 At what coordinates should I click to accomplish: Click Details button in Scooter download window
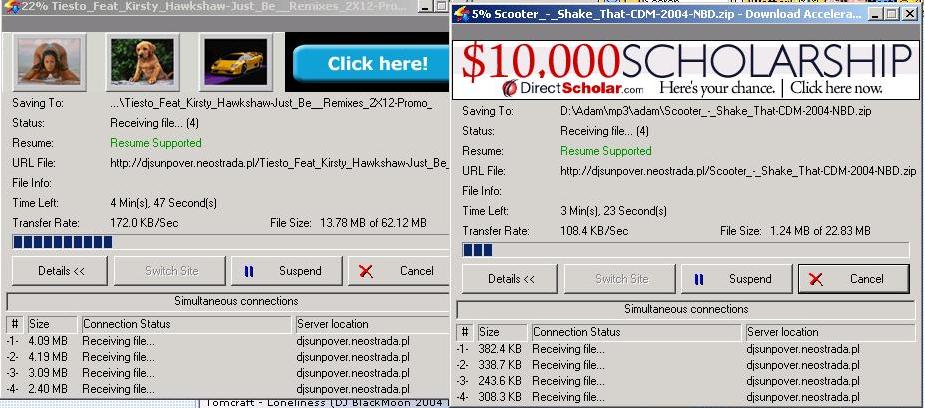coord(510,279)
